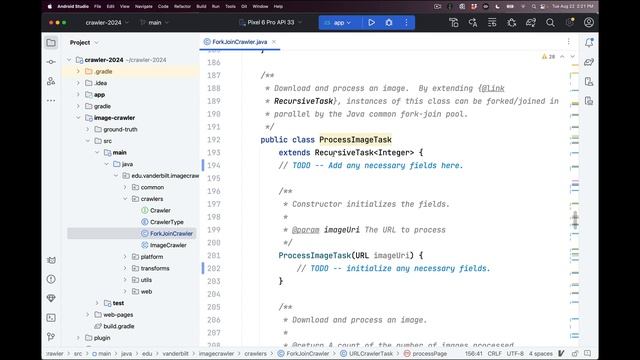
Task: Change CRLF line separator setting
Action: tap(494, 353)
